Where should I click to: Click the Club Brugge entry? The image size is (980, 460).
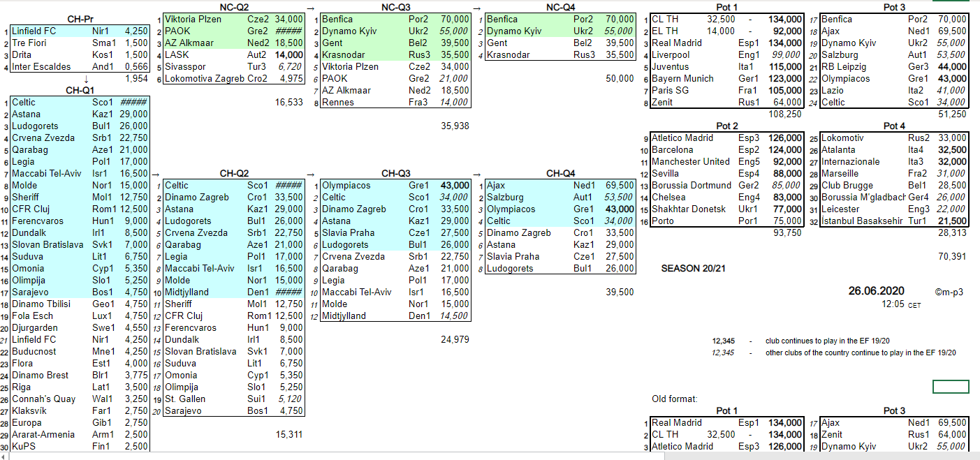click(x=847, y=186)
